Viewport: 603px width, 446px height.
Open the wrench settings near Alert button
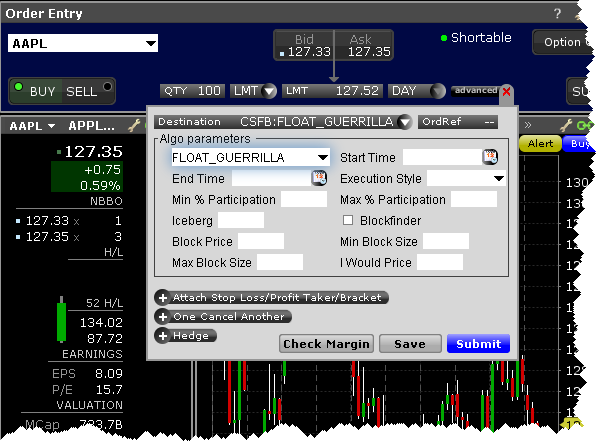566,125
